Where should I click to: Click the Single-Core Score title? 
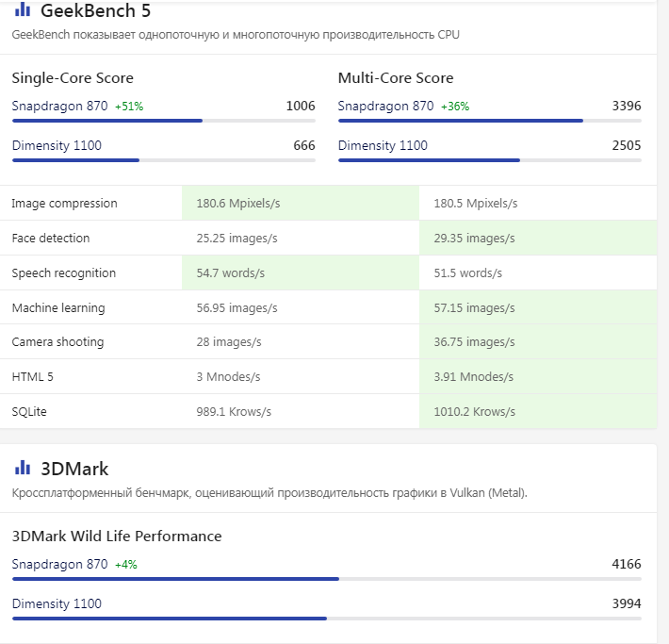click(73, 78)
